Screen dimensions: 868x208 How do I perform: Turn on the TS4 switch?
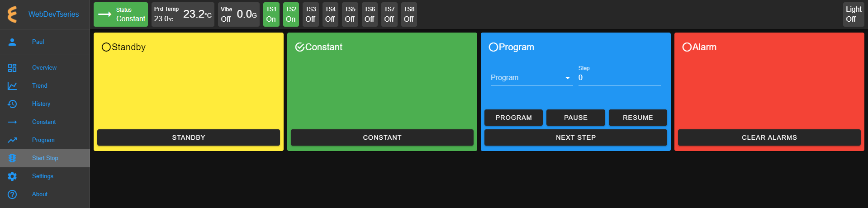330,14
